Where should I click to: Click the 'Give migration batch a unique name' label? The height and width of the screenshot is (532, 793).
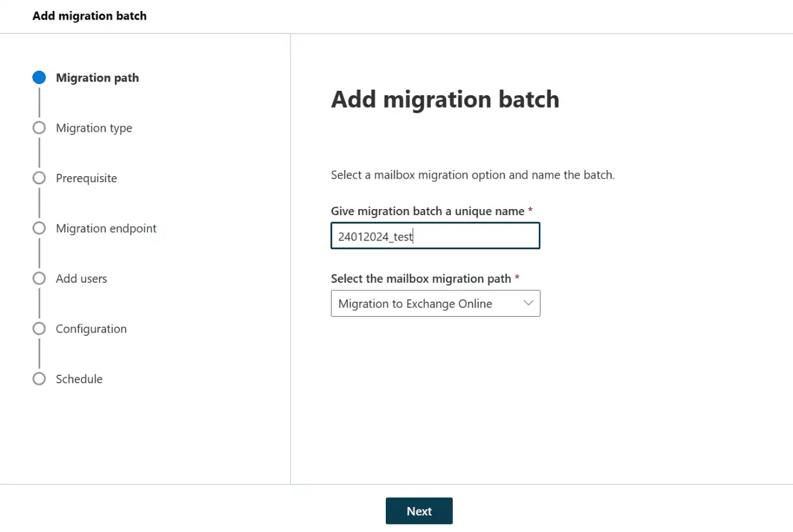coord(432,211)
